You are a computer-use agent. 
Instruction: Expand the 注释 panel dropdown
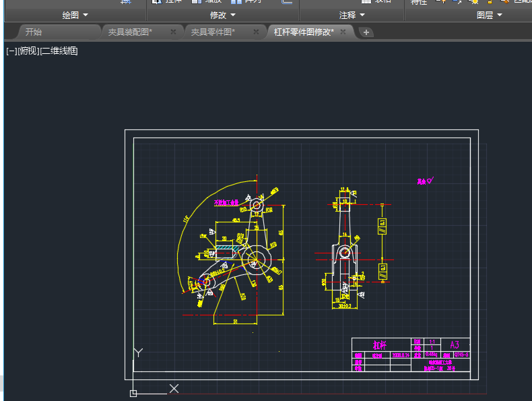[352, 15]
